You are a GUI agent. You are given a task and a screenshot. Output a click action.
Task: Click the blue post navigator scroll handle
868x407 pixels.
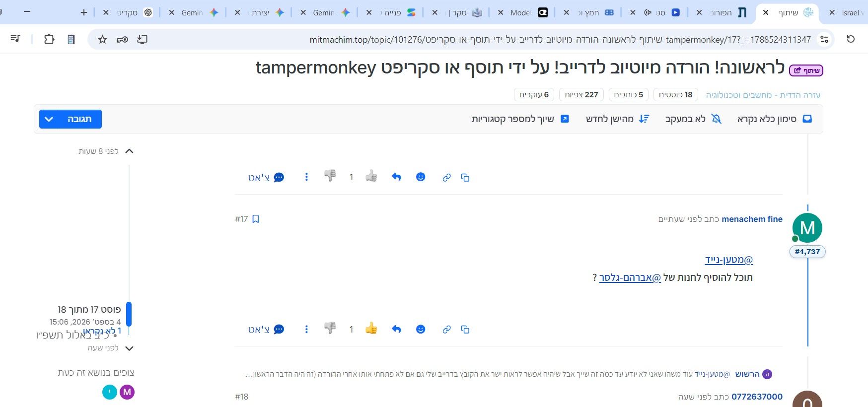(129, 314)
